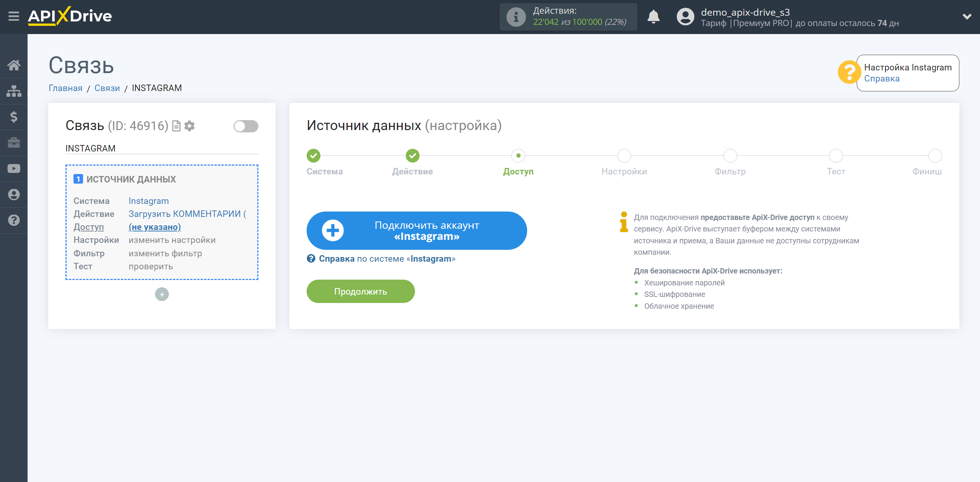Click изменить настройки text
This screenshot has width=980, height=482.
tap(172, 240)
